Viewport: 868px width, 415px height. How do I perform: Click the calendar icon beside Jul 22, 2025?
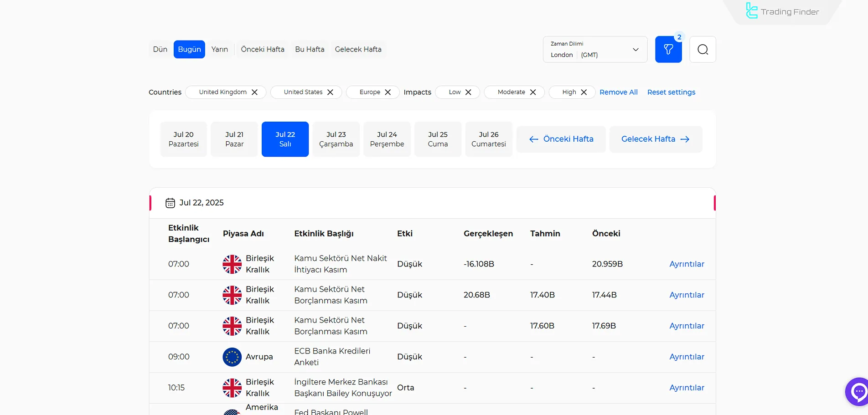point(170,203)
